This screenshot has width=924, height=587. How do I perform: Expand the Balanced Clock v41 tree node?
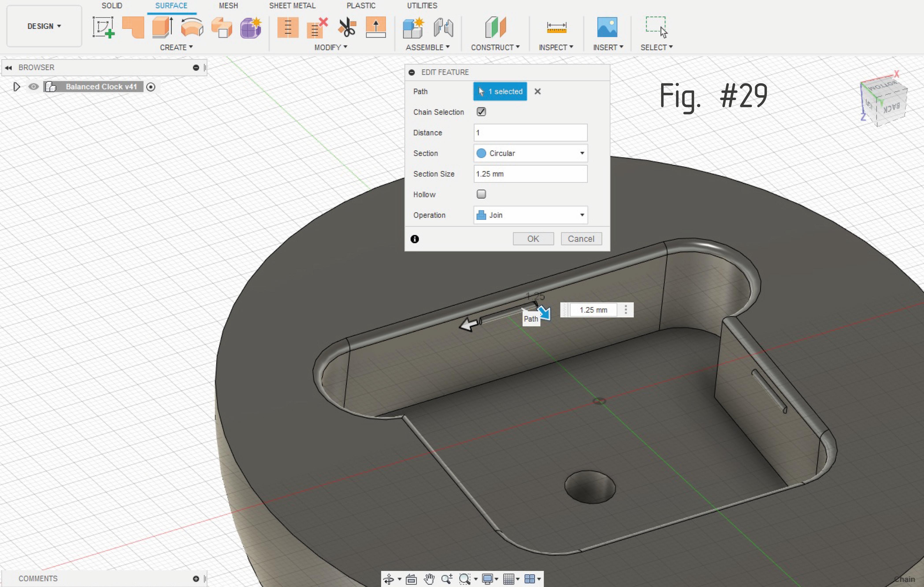(x=17, y=87)
